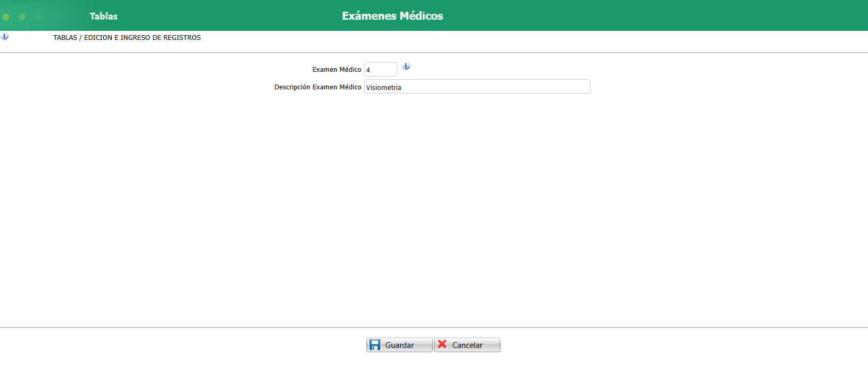The height and width of the screenshot is (373, 868).
Task: Click the Descripción Examen Médico label
Action: tap(317, 87)
